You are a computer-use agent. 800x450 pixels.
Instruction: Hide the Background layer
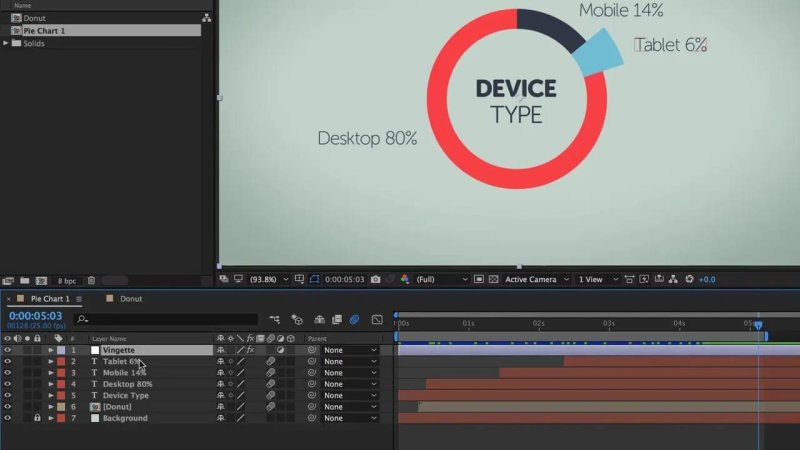point(7,418)
